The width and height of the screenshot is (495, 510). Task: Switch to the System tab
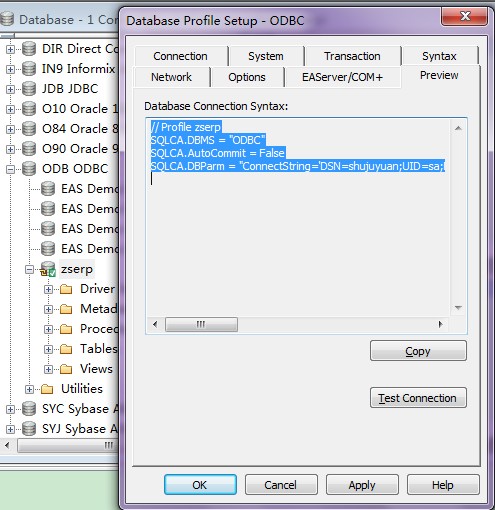pyautogui.click(x=266, y=56)
